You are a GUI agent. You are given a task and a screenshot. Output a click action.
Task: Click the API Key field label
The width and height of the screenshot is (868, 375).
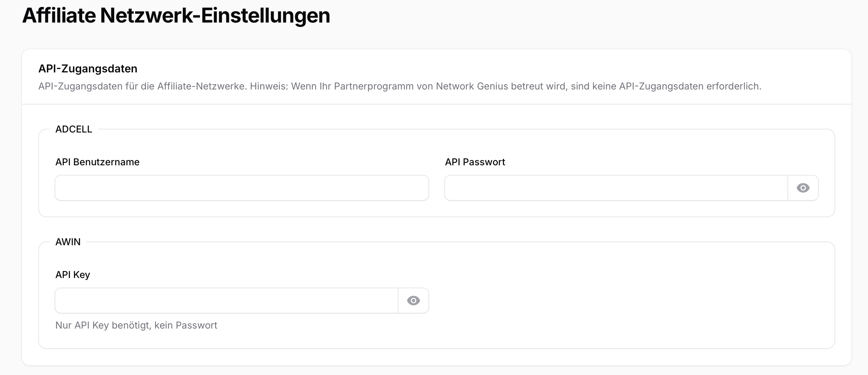click(73, 275)
